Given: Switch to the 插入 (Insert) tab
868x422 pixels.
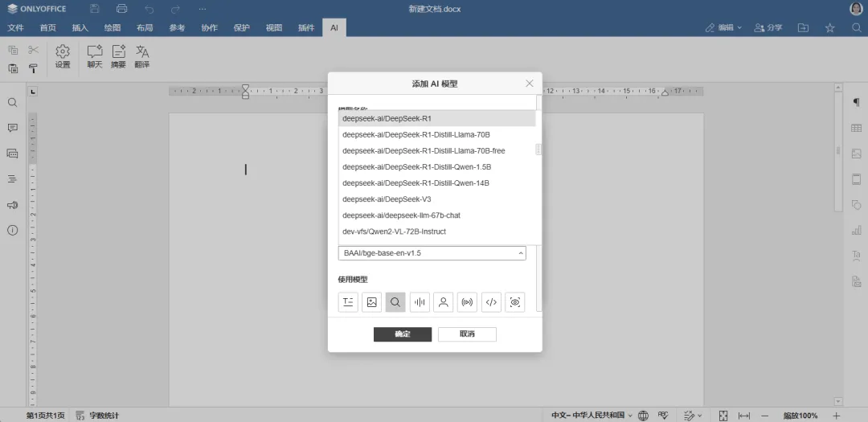Looking at the screenshot, I should tap(80, 27).
